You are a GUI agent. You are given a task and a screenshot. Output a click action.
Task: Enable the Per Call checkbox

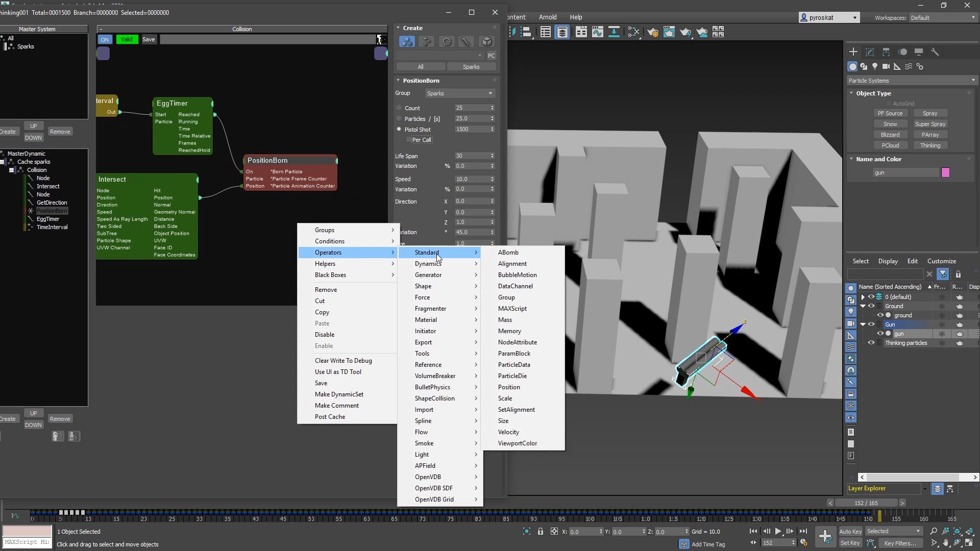tap(409, 140)
